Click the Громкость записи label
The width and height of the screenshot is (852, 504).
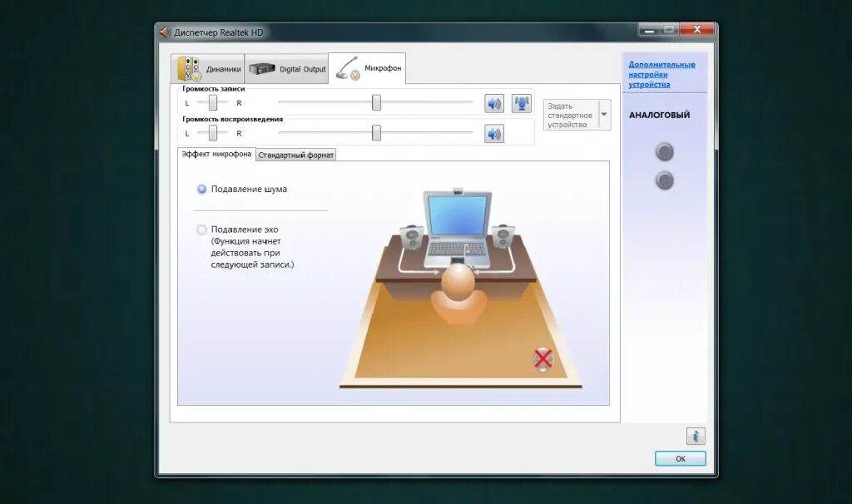[x=214, y=88]
